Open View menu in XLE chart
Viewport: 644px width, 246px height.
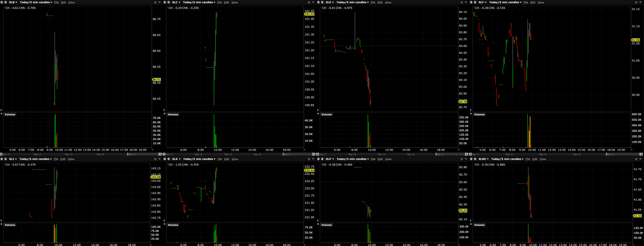click(388, 2)
